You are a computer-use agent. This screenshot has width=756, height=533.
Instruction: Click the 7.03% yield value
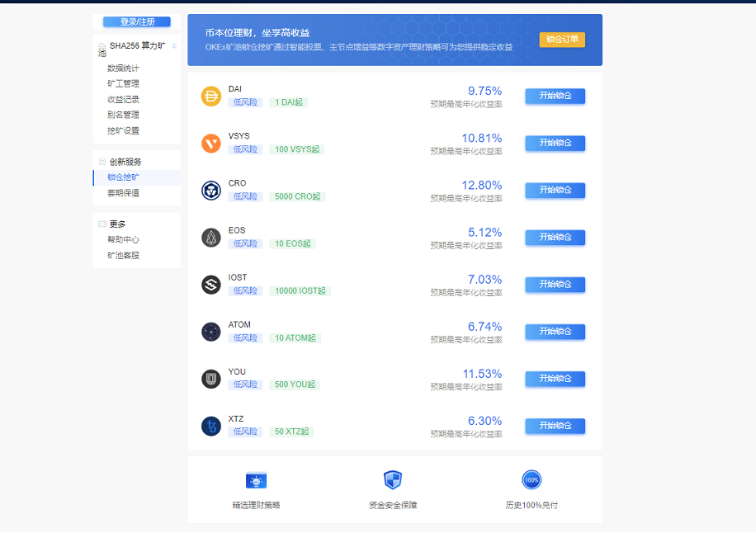pos(484,280)
